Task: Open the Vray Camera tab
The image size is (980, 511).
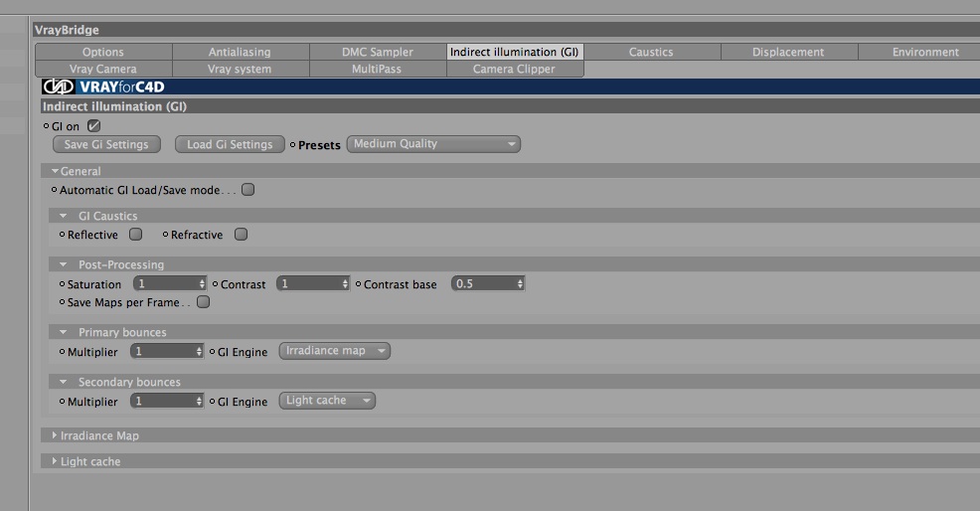Action: pos(103,69)
